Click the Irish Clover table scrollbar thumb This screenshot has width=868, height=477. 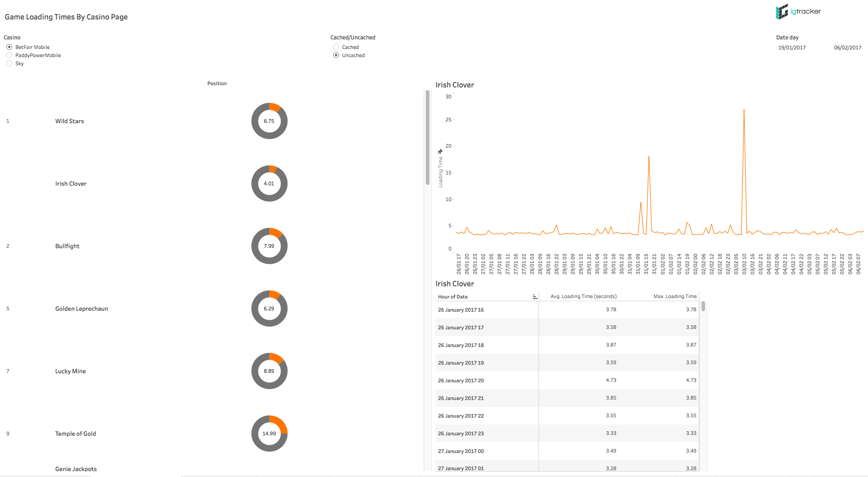tap(703, 307)
